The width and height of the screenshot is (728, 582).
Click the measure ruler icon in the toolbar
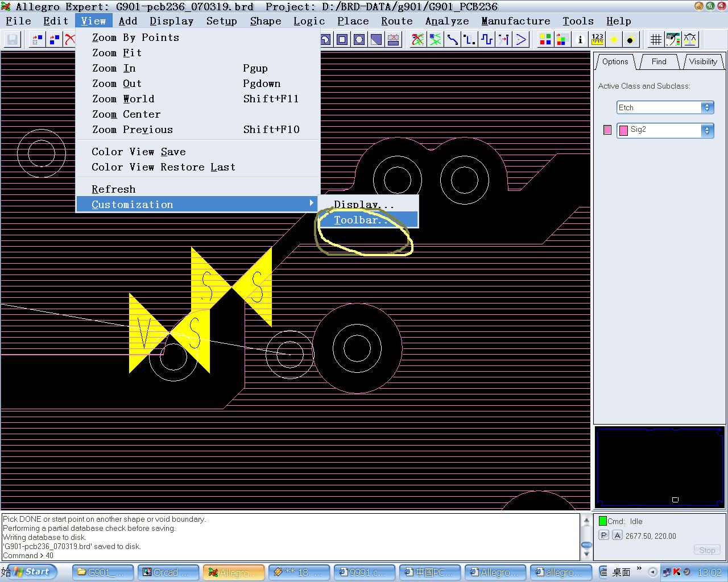(x=597, y=39)
